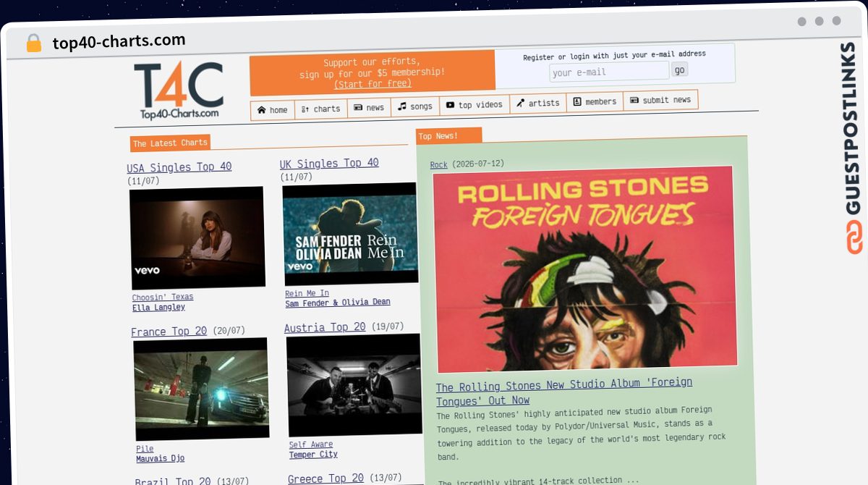Click the Temper City artist link
868x485 pixels.
click(x=313, y=455)
